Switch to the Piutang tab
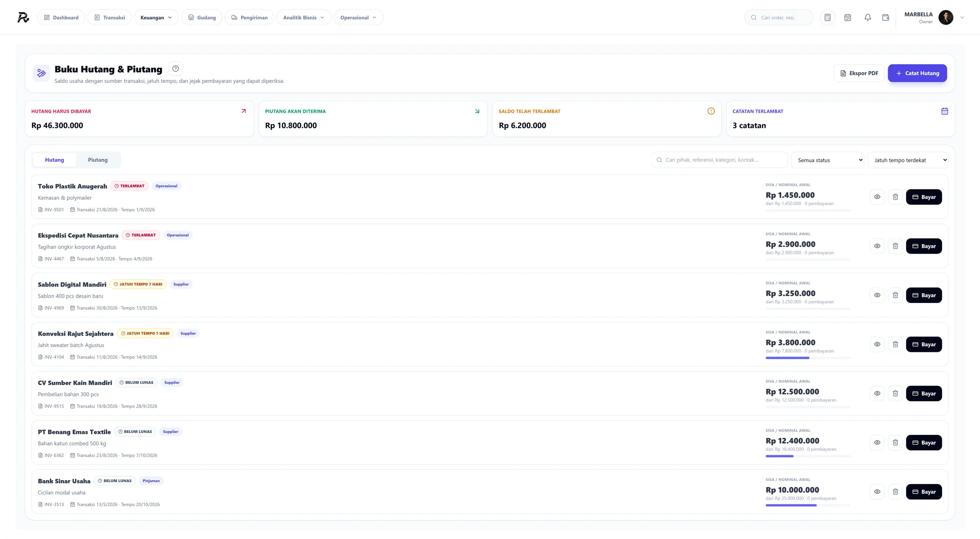 [98, 160]
